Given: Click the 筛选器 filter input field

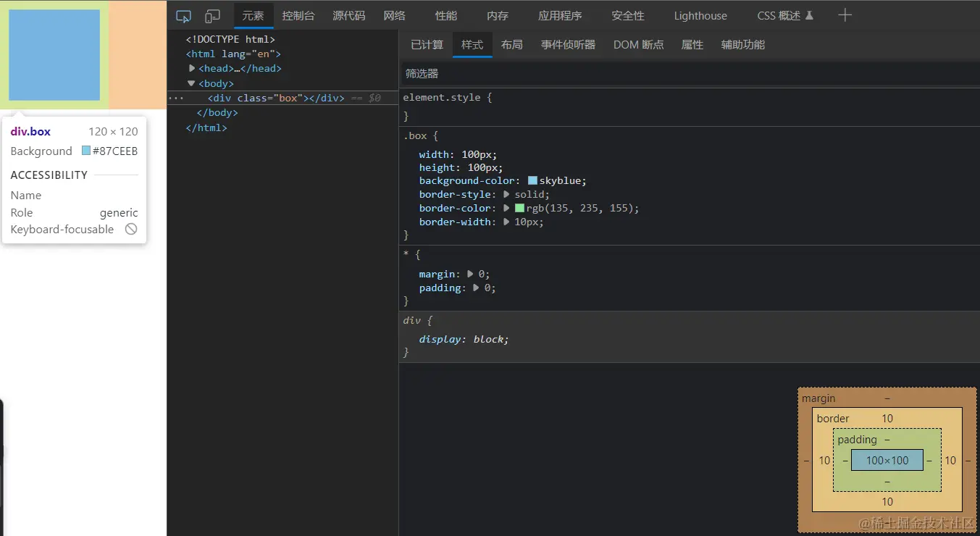Looking at the screenshot, I should point(689,74).
